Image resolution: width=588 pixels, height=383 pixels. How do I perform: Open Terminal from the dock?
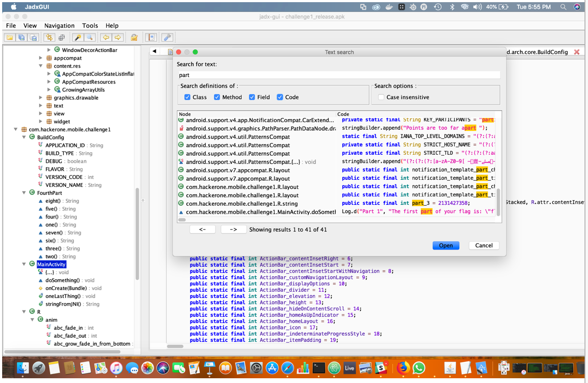(x=319, y=368)
